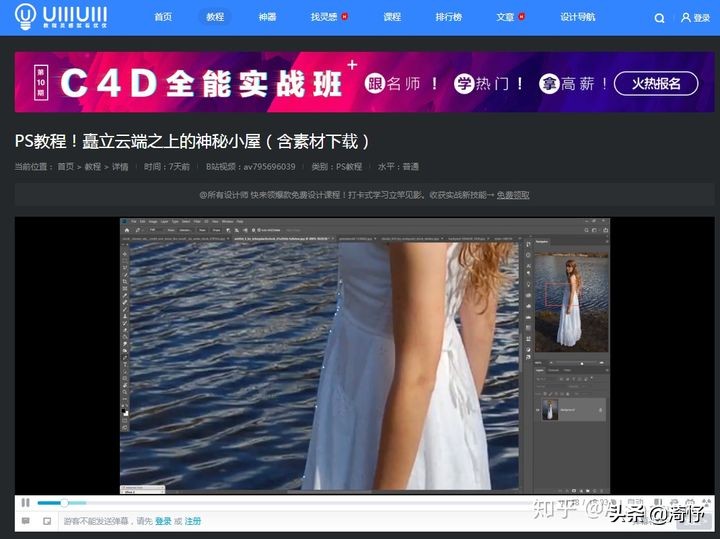This screenshot has height=539, width=720.
Task: Open the 神器 navigation item
Action: (x=267, y=17)
